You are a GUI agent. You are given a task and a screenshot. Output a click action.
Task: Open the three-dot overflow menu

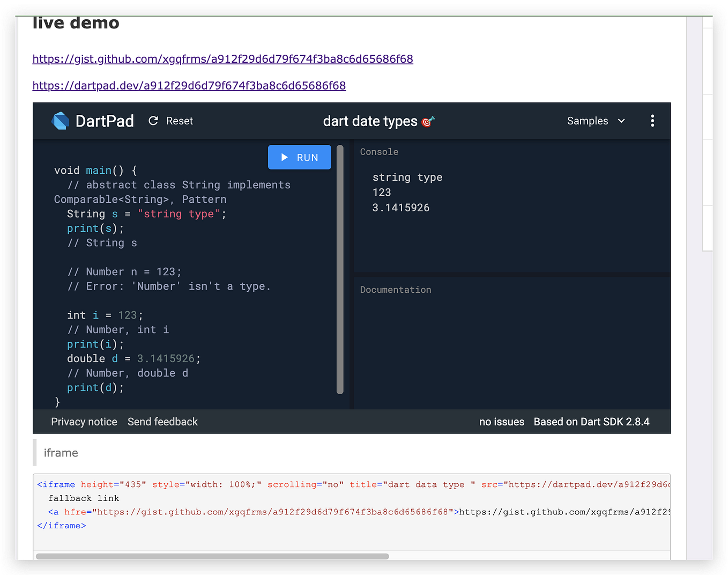[x=652, y=121]
